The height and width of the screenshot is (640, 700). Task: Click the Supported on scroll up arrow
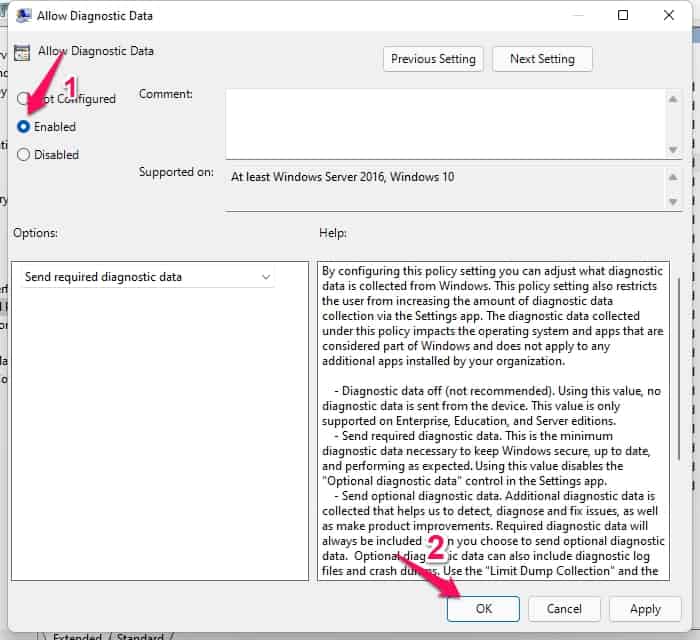[x=673, y=177]
